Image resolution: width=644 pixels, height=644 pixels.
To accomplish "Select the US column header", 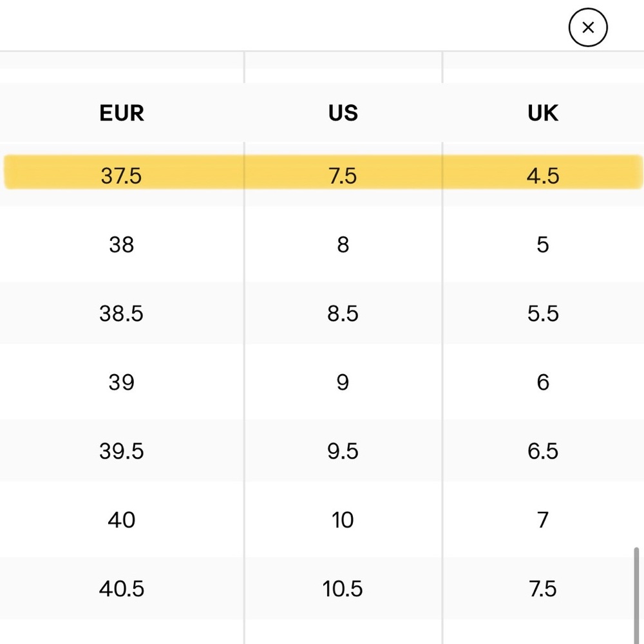I will [343, 113].
